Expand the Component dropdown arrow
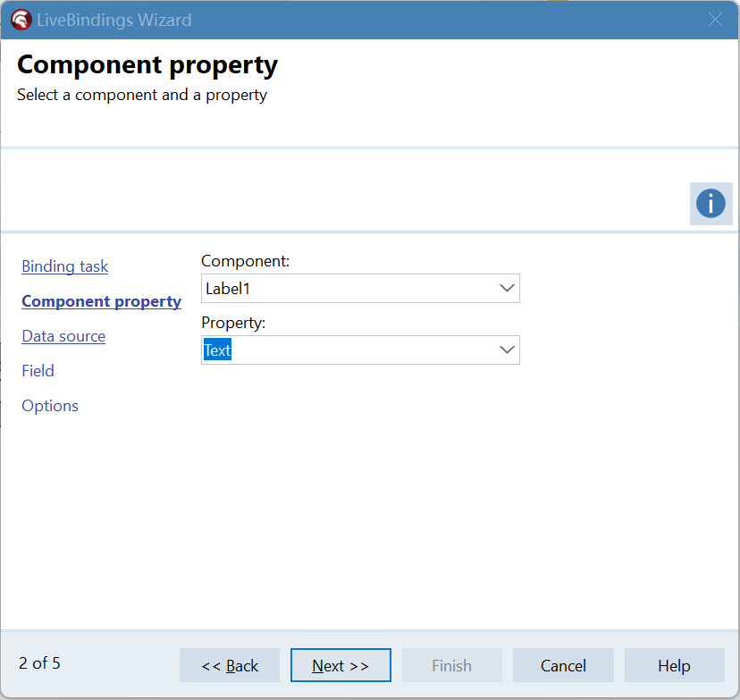This screenshot has width=740, height=700. tap(507, 289)
